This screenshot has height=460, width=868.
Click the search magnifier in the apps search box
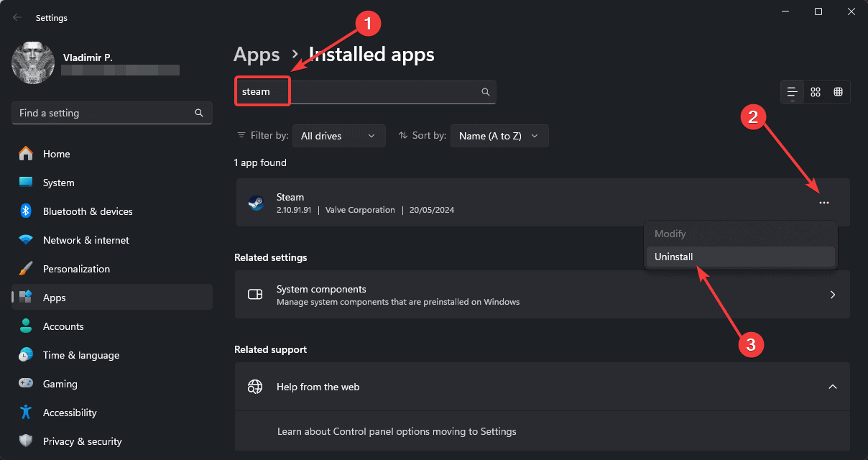tap(486, 92)
